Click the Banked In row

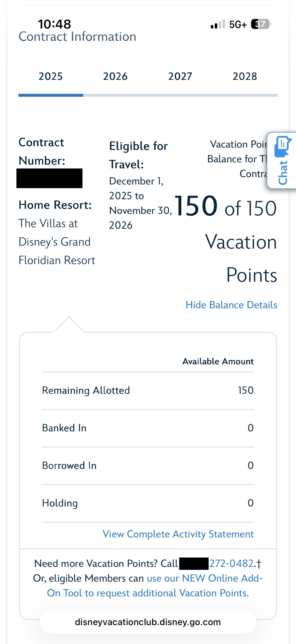(148, 428)
